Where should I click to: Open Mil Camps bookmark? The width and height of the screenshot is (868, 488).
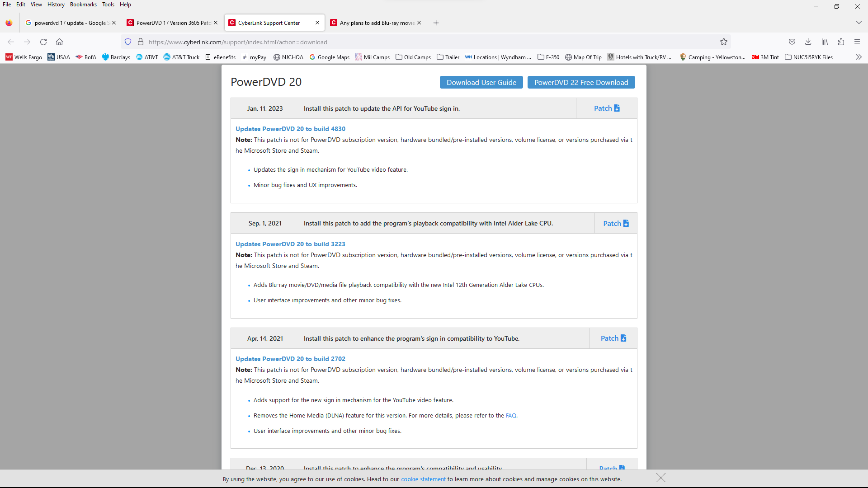tap(373, 57)
